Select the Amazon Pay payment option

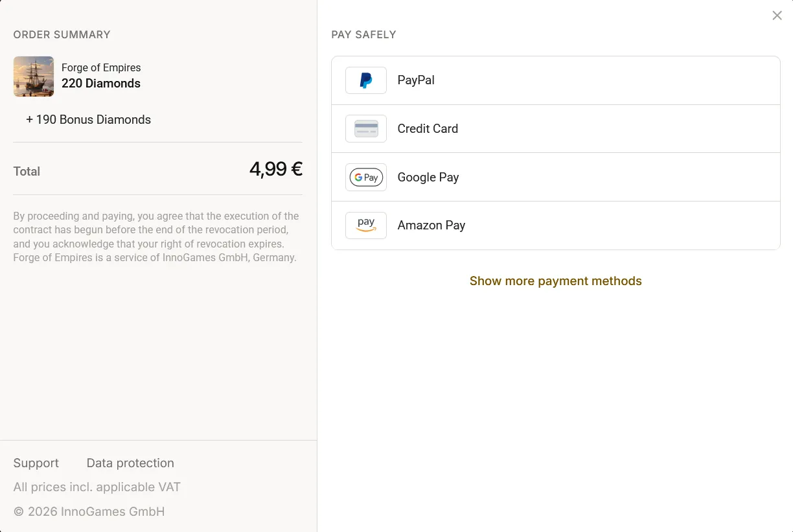click(556, 226)
